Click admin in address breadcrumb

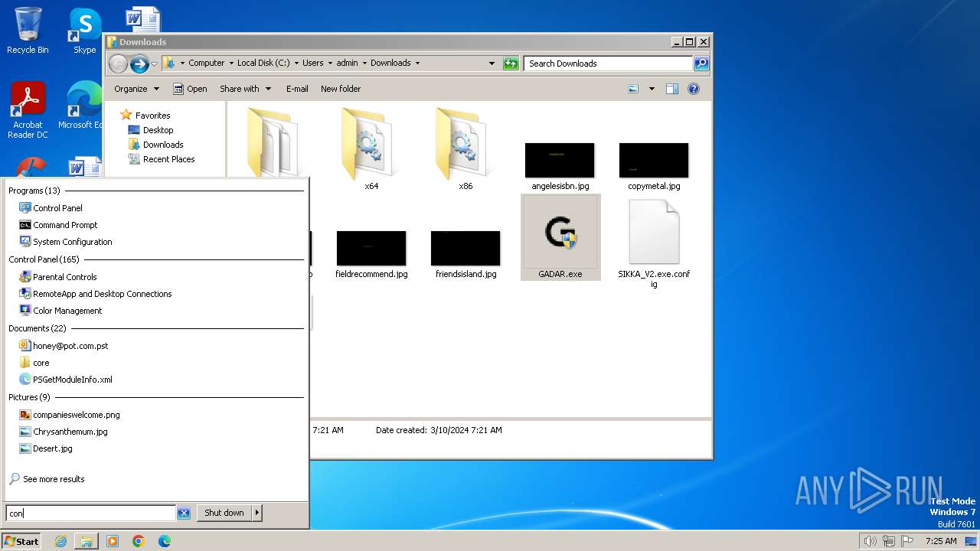pos(347,64)
